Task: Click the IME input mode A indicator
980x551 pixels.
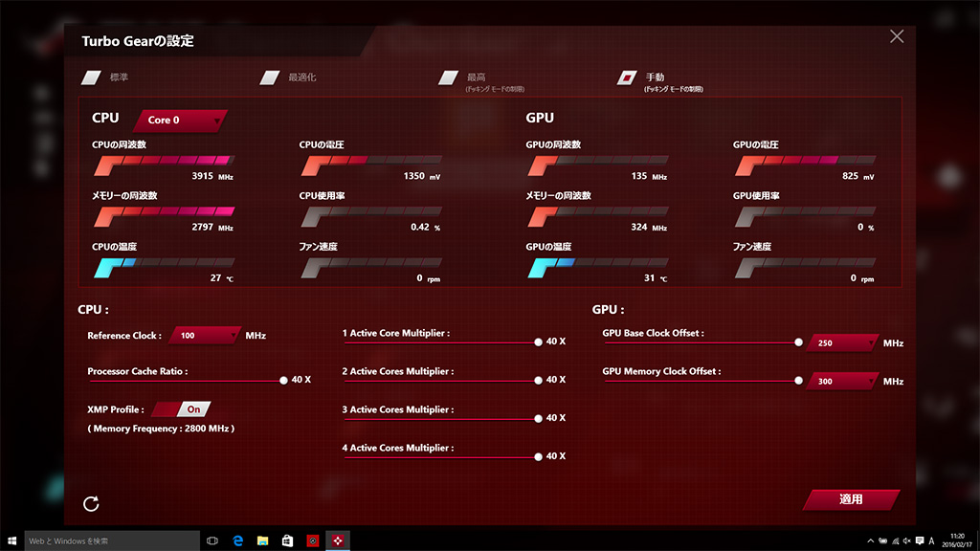Action: 931,541
